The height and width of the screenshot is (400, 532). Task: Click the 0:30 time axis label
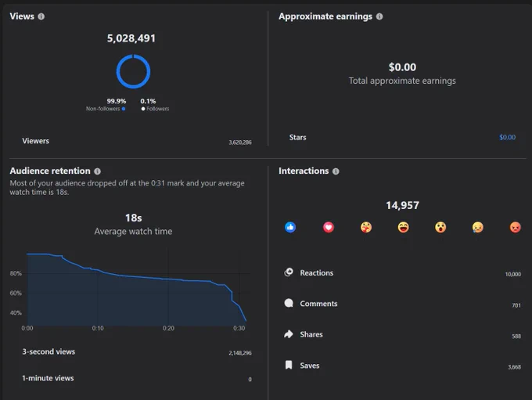point(239,328)
